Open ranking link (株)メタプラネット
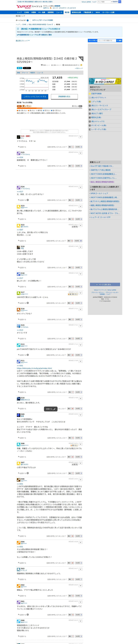The width and height of the screenshot is (138, 644). (x=98, y=98)
